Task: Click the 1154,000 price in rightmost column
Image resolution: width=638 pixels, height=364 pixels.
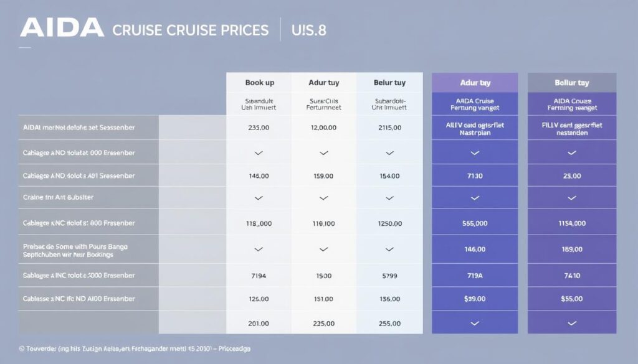Action: [571, 223]
